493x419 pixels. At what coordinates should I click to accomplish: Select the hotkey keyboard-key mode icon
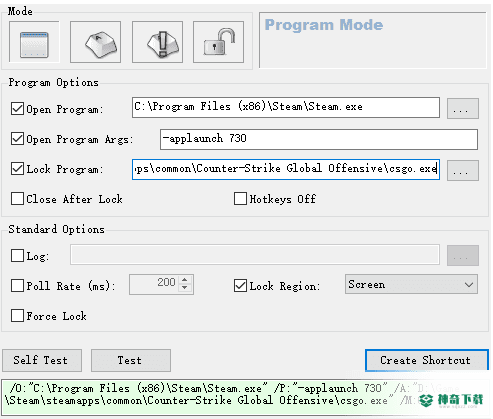[x=95, y=42]
